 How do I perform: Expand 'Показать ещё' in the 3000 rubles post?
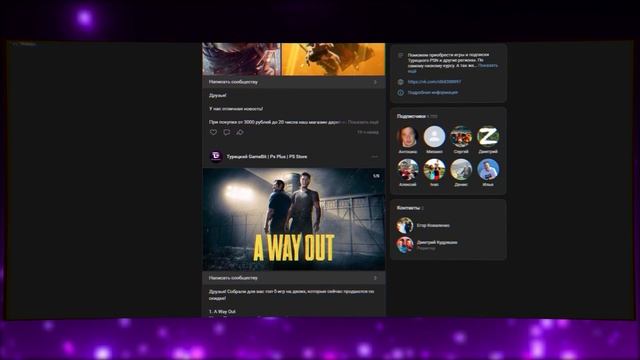[363, 122]
